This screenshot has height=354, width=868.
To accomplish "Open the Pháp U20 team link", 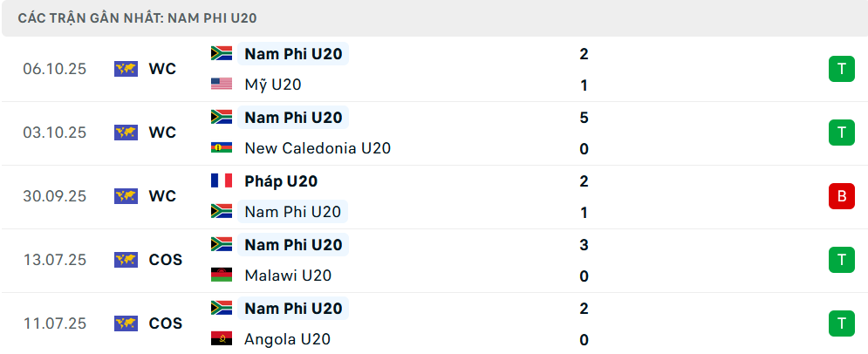I will click(x=281, y=181).
